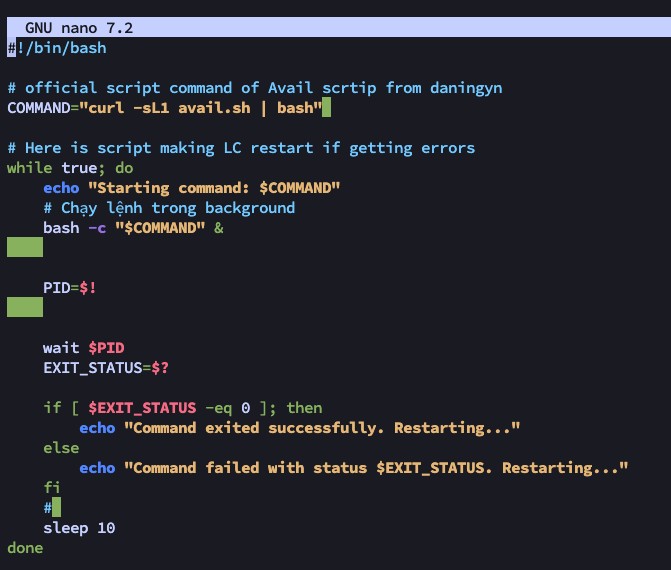671x570 pixels.
Task: Click the green whitespace block below PID=$! line
Action: 25,307
